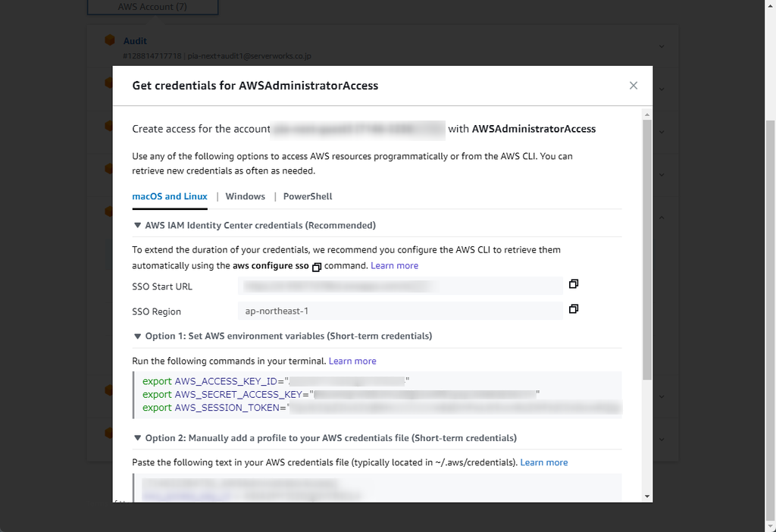The width and height of the screenshot is (776, 532).
Task: Click the page scrollbar down arrow
Action: [770, 527]
